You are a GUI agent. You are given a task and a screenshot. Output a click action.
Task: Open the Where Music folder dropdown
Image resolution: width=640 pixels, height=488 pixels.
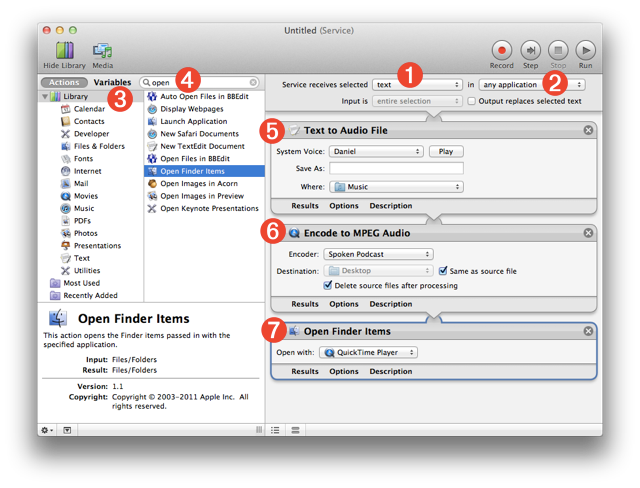point(396,187)
